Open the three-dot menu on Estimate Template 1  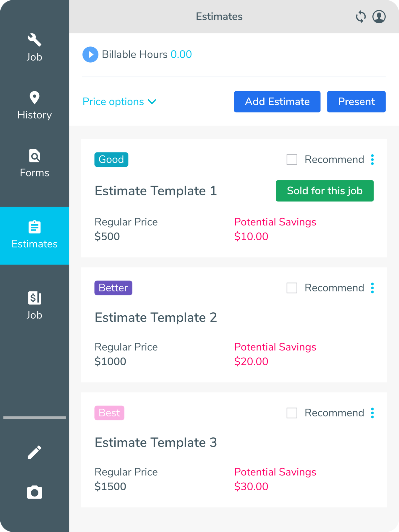pos(372,160)
